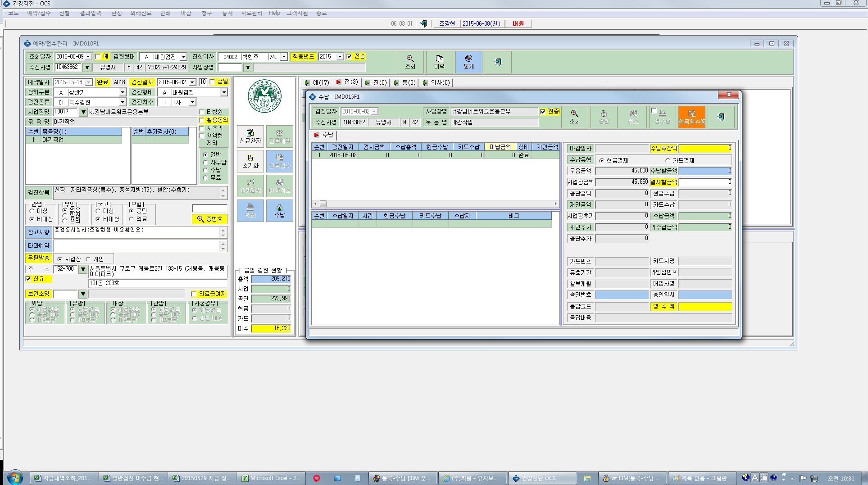Expand the 조회일자 date dropdown
The width and height of the screenshot is (868, 485).
coord(88,57)
